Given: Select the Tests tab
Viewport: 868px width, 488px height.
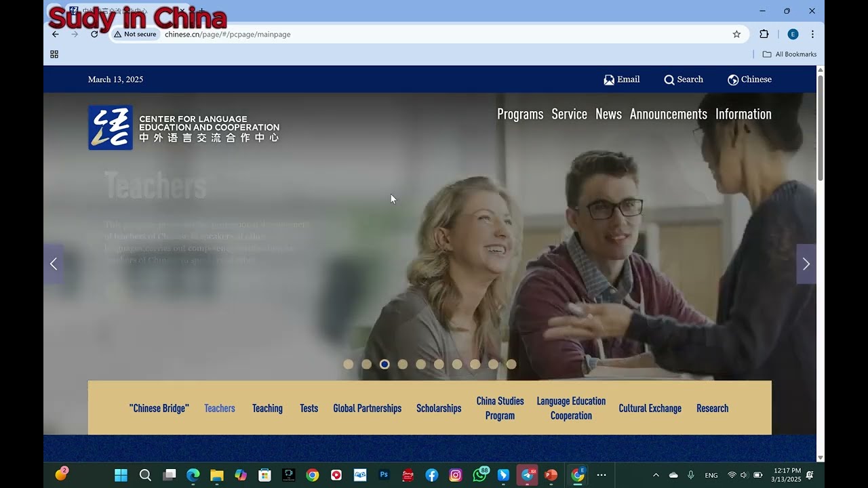Looking at the screenshot, I should 309,408.
